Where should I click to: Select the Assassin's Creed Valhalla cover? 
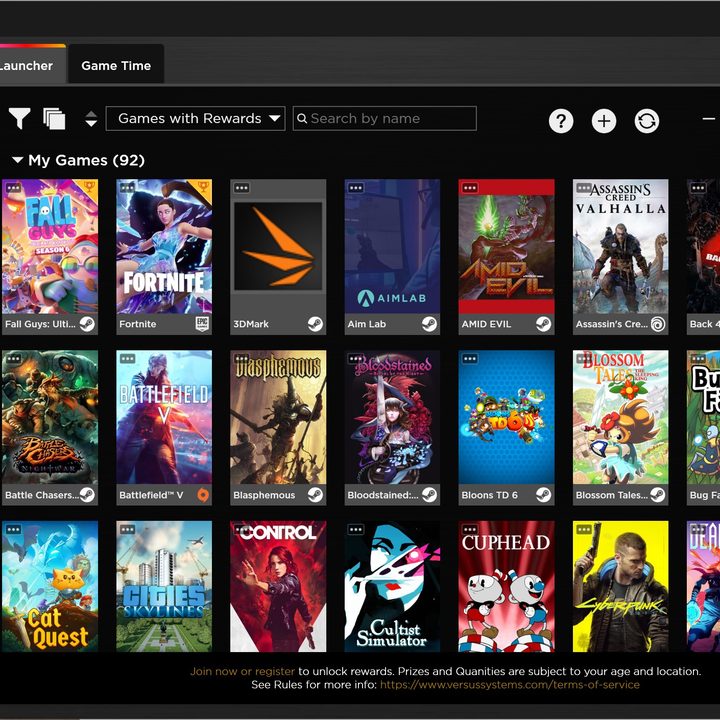pyautogui.click(x=620, y=247)
